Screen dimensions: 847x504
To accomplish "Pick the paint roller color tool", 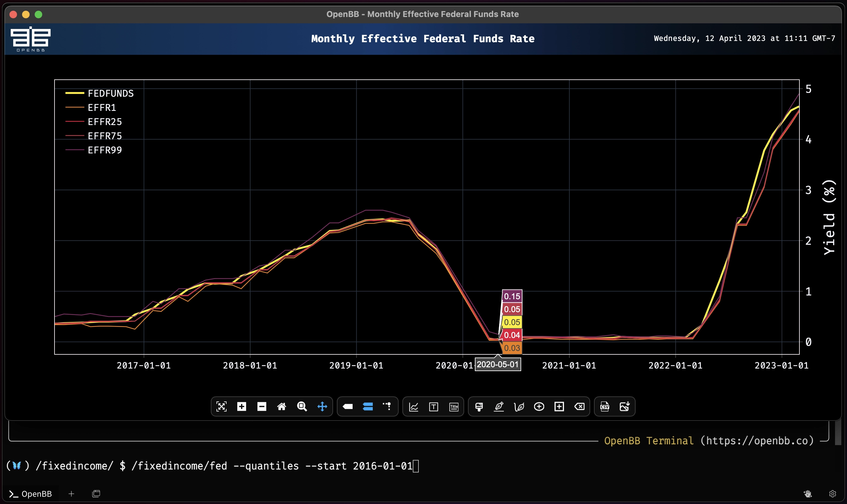I will tap(479, 407).
